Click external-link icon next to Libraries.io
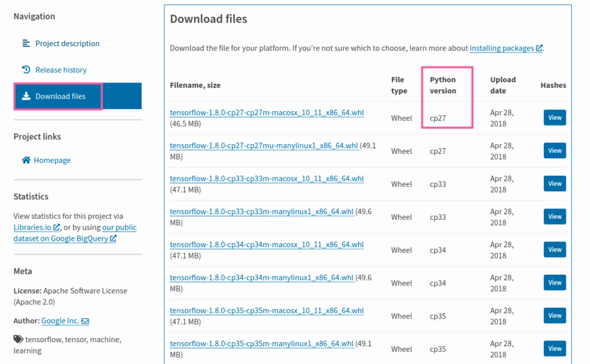The height and width of the screenshot is (364, 590). (x=56, y=227)
